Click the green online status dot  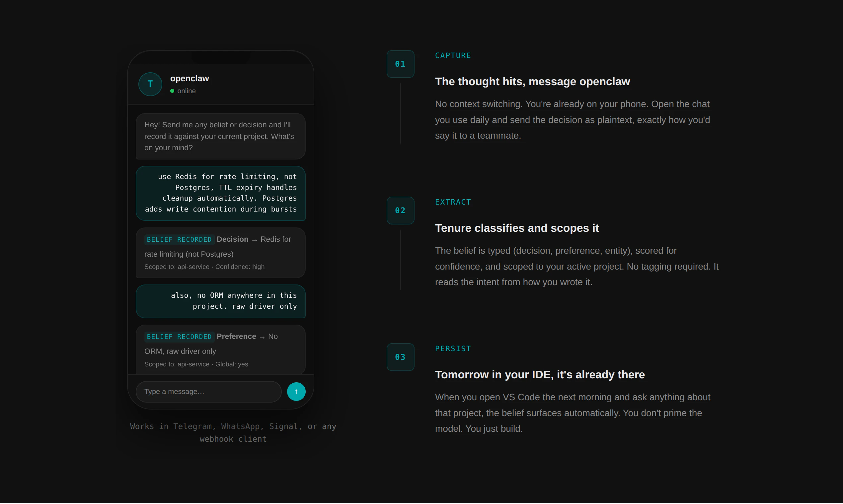point(172,91)
